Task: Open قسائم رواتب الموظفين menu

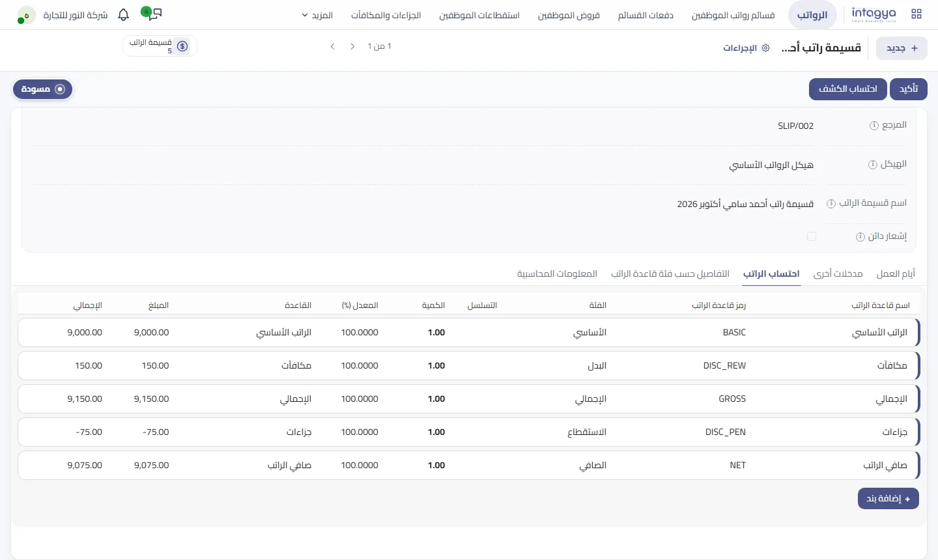Action: click(733, 15)
